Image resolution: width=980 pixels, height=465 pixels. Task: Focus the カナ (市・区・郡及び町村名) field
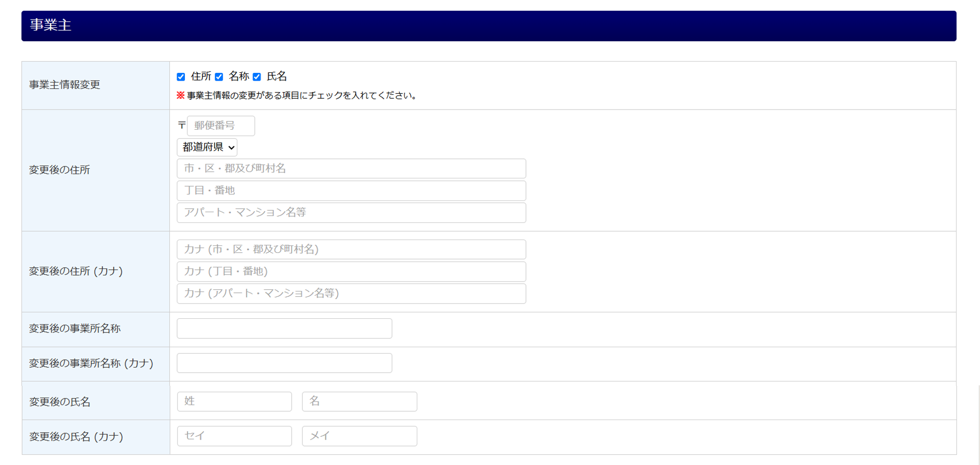pos(351,249)
